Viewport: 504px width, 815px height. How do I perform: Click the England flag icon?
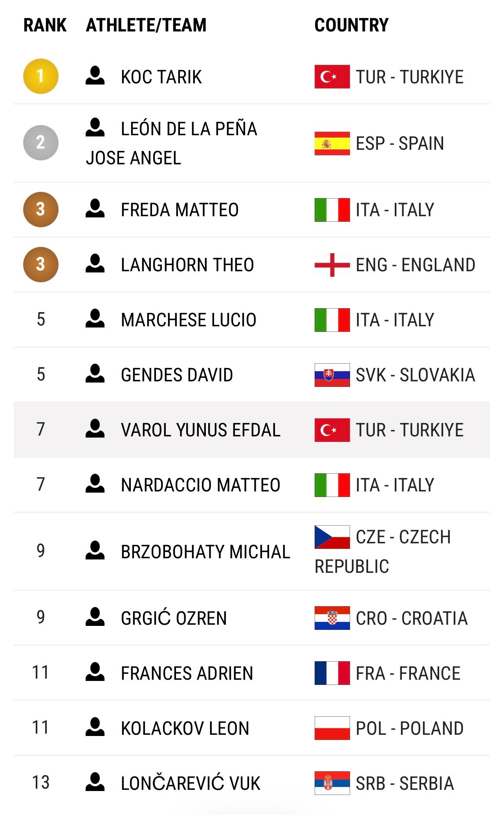point(332,265)
